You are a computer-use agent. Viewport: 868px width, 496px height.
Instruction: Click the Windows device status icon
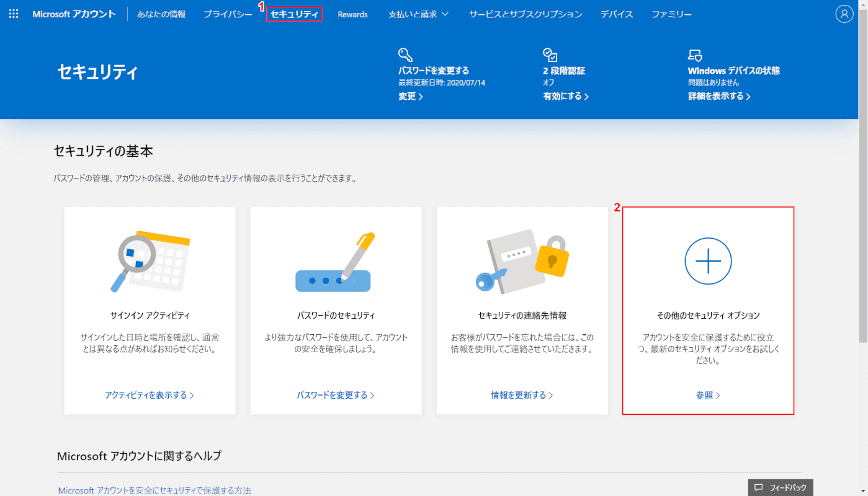(695, 55)
